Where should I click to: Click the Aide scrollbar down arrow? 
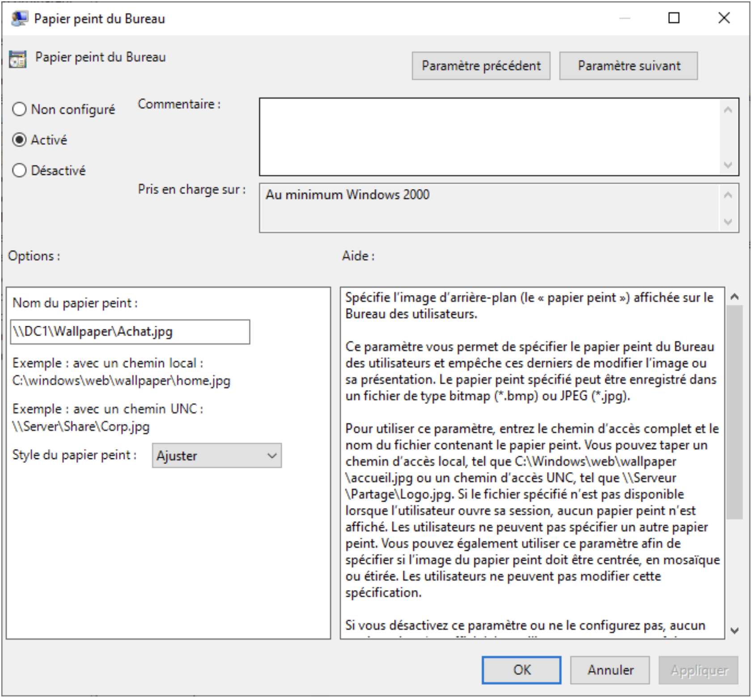click(734, 631)
